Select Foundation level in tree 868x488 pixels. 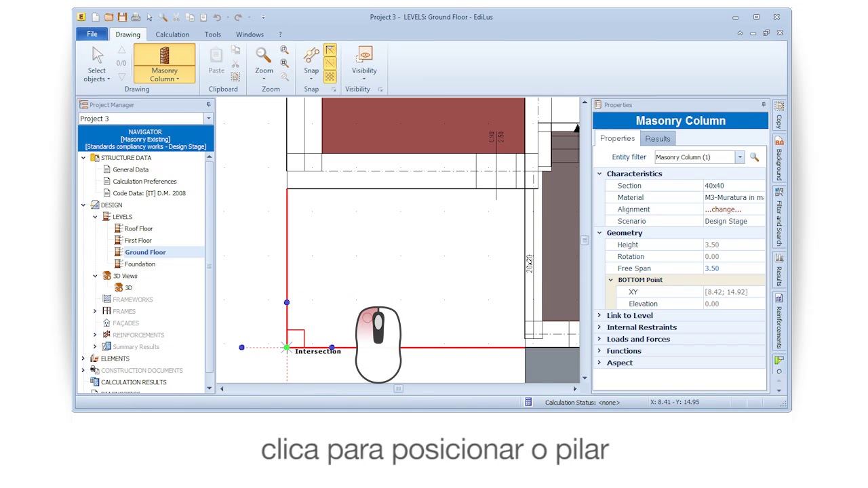140,264
